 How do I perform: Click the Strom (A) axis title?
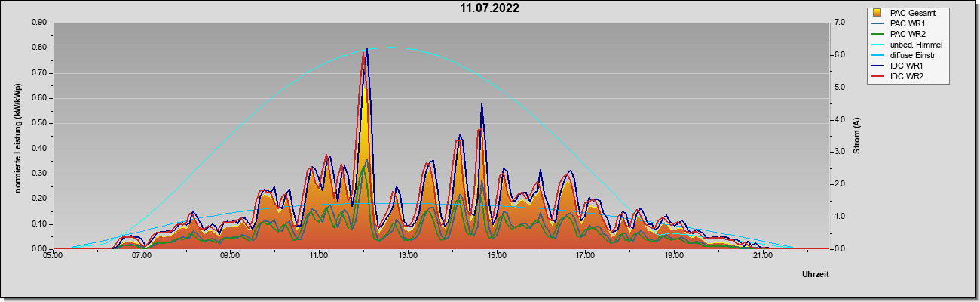857,136
